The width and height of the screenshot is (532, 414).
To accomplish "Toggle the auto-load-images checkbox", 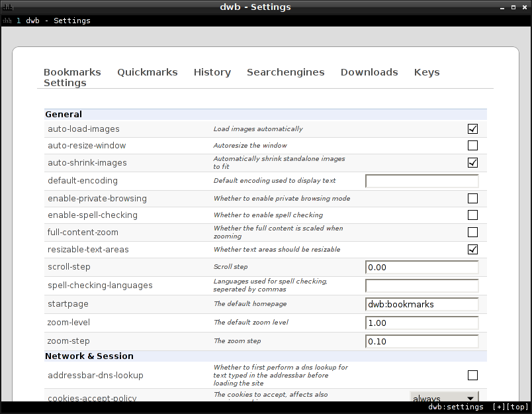I will [472, 129].
